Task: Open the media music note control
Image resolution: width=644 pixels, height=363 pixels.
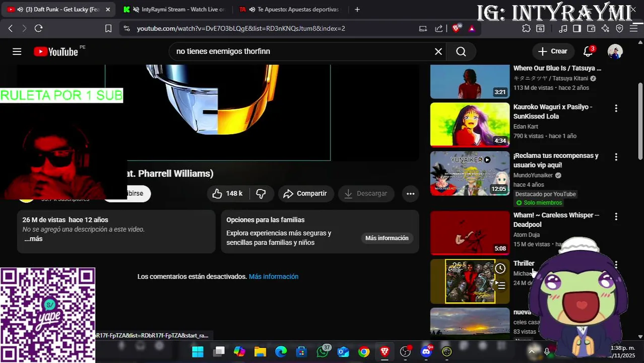Action: pyautogui.click(x=563, y=28)
